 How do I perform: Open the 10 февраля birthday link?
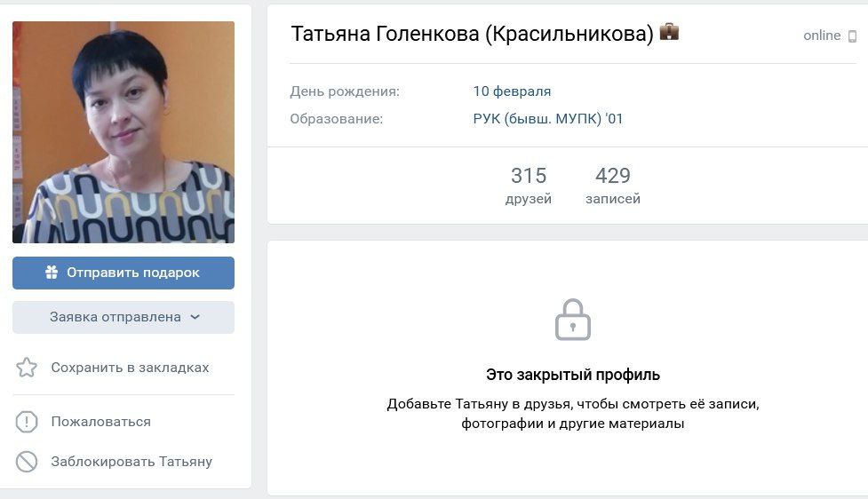pos(512,91)
